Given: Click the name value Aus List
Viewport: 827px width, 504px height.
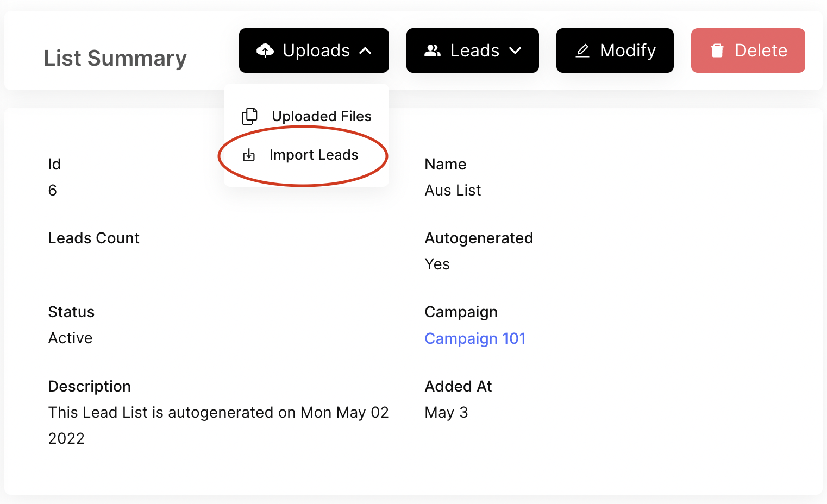Looking at the screenshot, I should 453,190.
